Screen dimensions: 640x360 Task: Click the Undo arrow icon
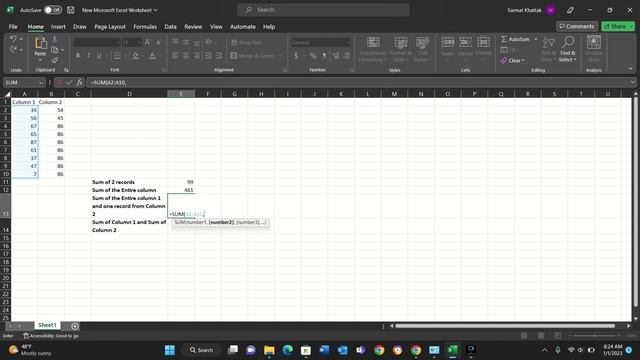tap(13, 39)
